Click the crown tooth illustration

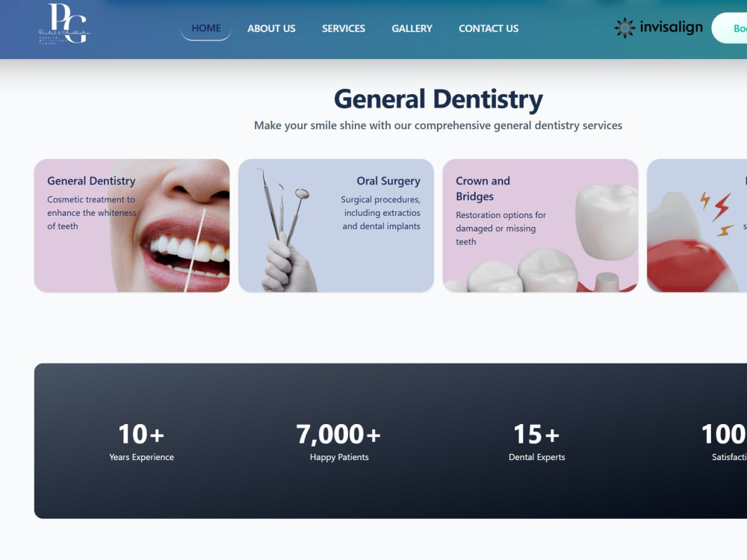(606, 222)
